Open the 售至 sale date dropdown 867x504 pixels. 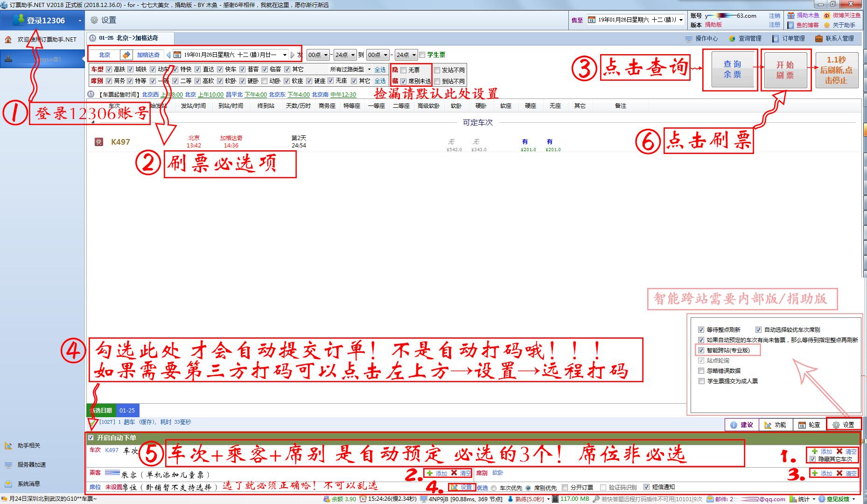pos(681,20)
